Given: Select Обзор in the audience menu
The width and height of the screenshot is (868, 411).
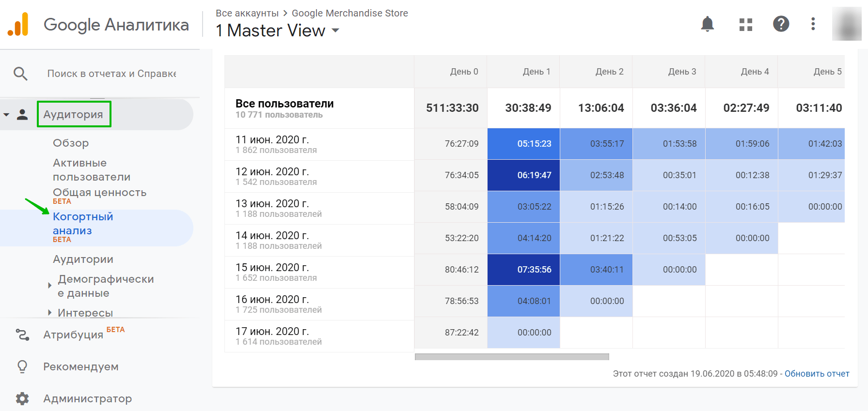Looking at the screenshot, I should pos(71,143).
